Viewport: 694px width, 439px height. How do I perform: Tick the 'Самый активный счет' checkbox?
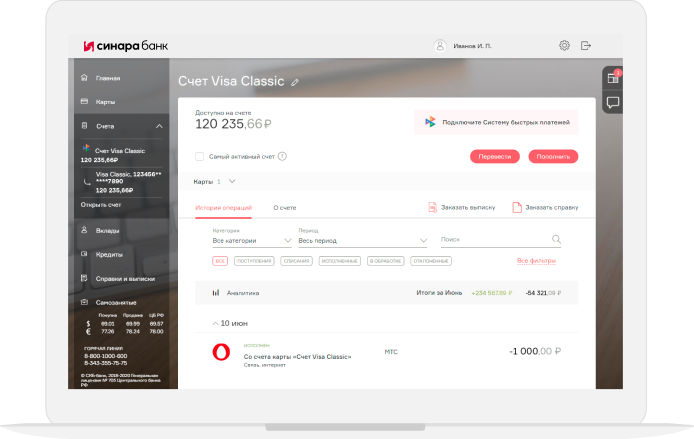pyautogui.click(x=200, y=157)
